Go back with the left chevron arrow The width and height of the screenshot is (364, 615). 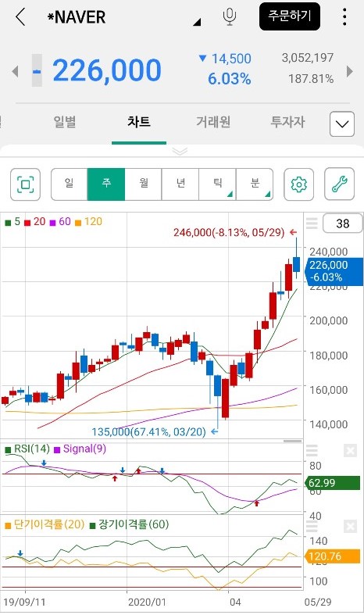tap(20, 17)
